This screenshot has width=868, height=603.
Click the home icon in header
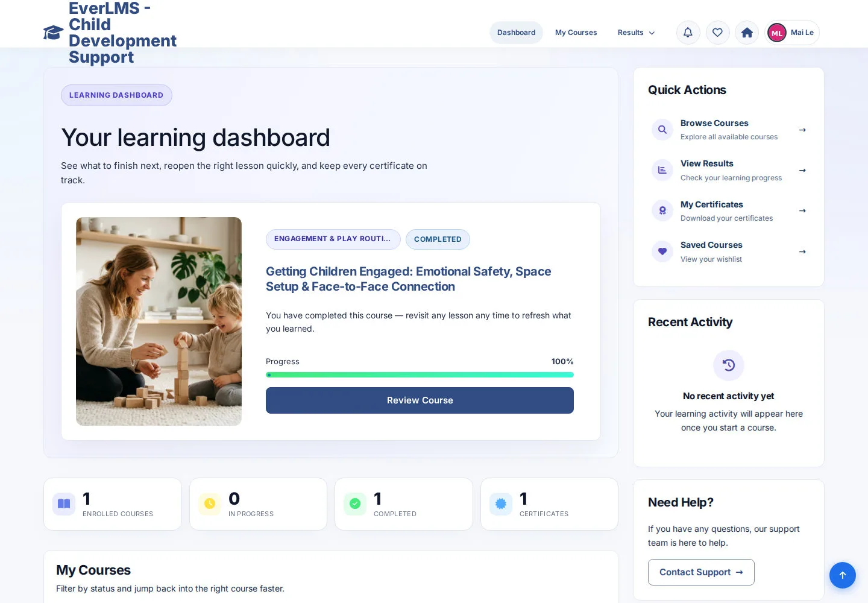[747, 33]
